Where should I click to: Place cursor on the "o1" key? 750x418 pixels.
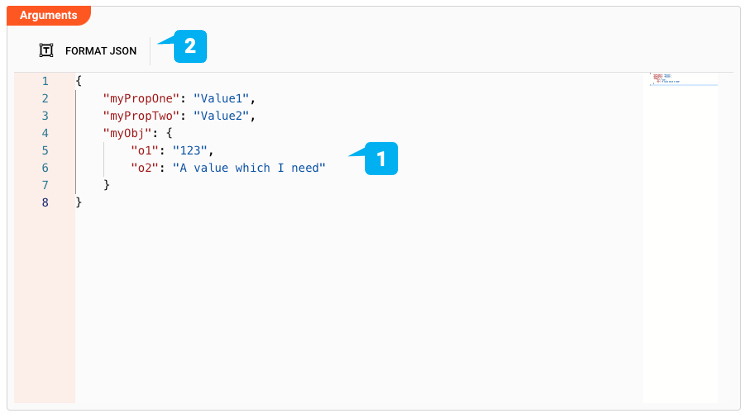tap(145, 150)
